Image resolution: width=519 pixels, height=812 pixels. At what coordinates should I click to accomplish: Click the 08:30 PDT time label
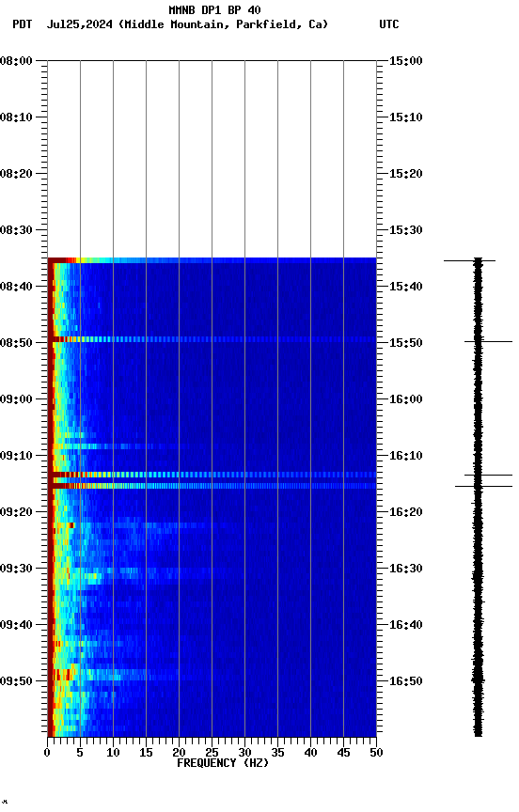pos(16,230)
